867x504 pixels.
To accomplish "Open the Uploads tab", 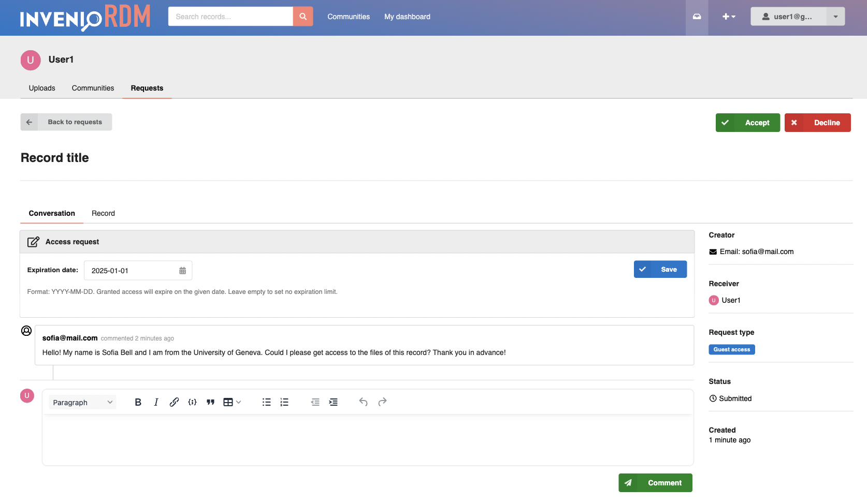I will pyautogui.click(x=42, y=88).
